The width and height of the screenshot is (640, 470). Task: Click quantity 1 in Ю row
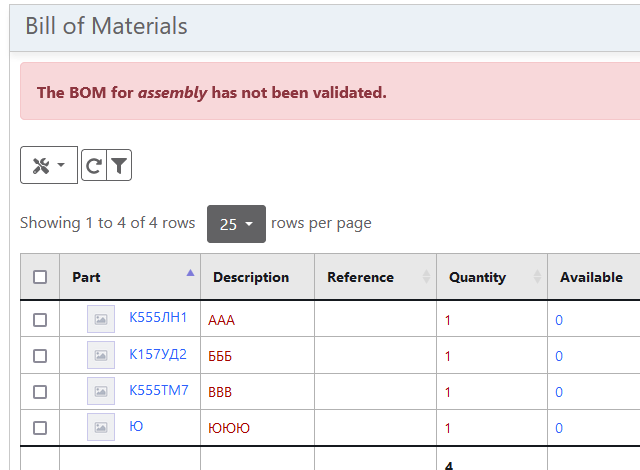[448, 428]
